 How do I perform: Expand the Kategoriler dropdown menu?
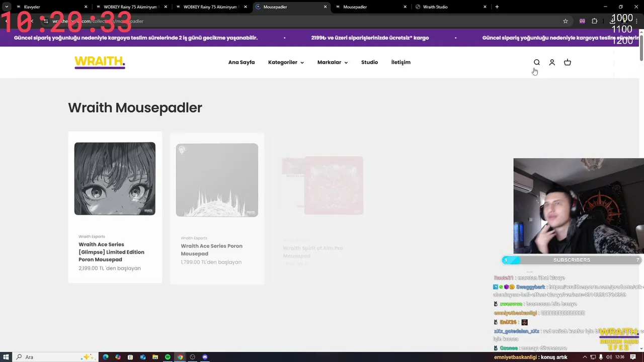pos(286,62)
